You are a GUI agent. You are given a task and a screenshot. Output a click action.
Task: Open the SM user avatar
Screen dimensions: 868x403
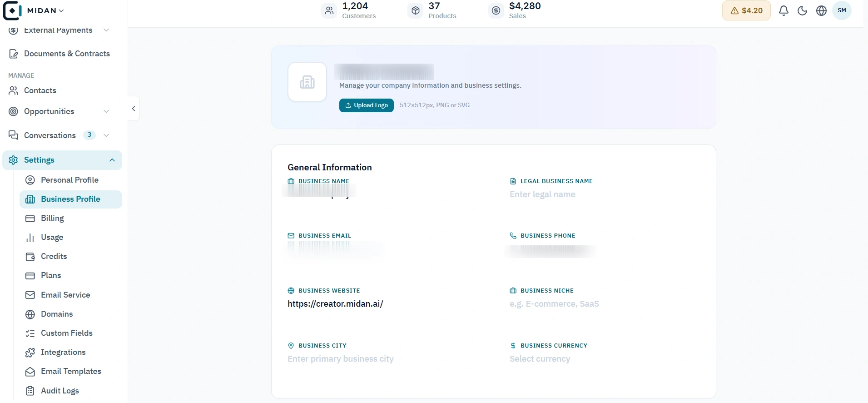pos(842,10)
